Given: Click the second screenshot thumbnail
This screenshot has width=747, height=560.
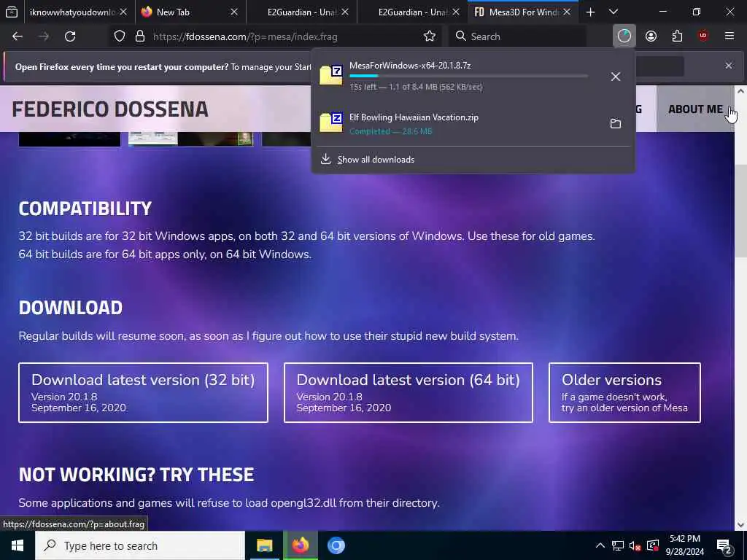Looking at the screenshot, I should pos(190,139).
